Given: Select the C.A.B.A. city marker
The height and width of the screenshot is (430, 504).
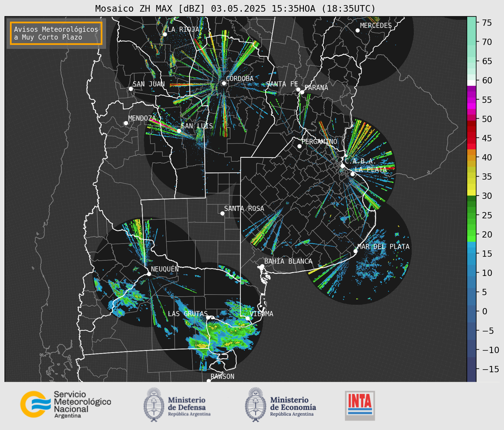Looking at the screenshot, I should pos(343,166).
